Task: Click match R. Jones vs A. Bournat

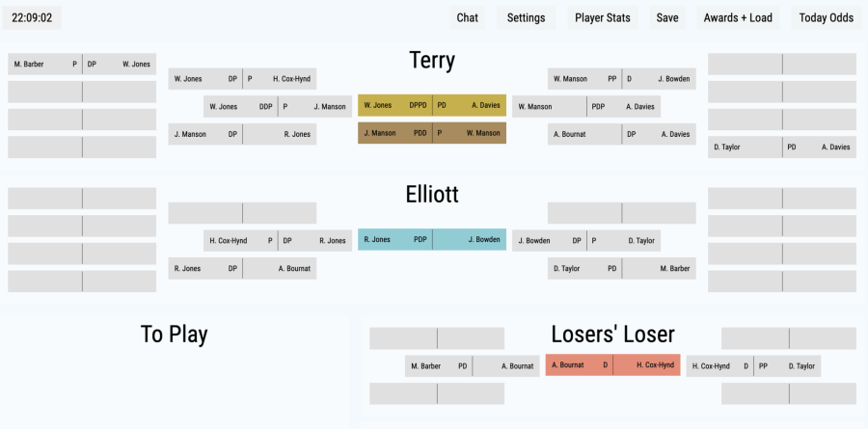Action: tap(242, 268)
